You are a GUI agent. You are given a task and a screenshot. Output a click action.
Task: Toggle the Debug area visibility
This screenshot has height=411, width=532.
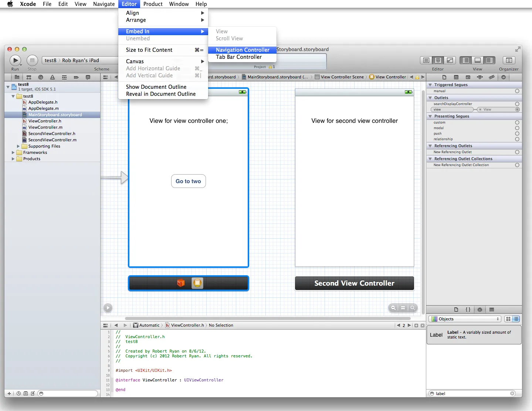click(x=478, y=60)
